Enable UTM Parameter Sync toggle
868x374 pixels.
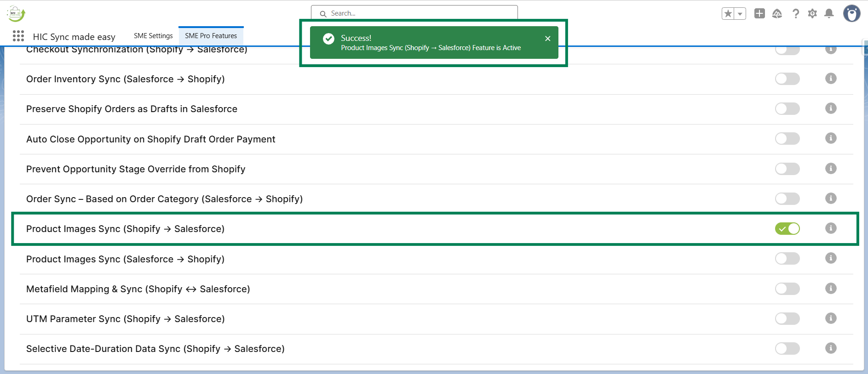point(787,318)
